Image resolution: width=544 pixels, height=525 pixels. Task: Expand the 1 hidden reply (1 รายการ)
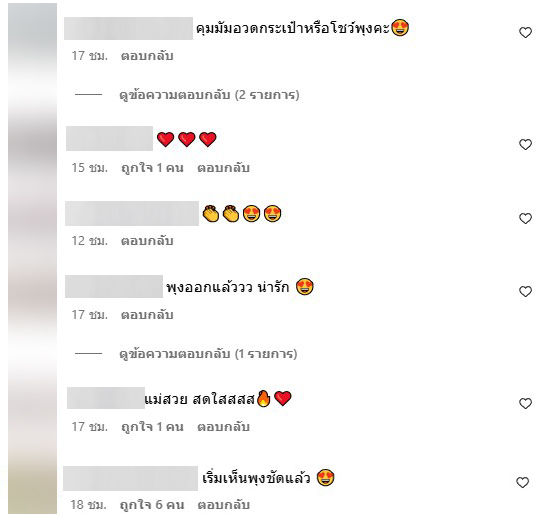click(208, 354)
